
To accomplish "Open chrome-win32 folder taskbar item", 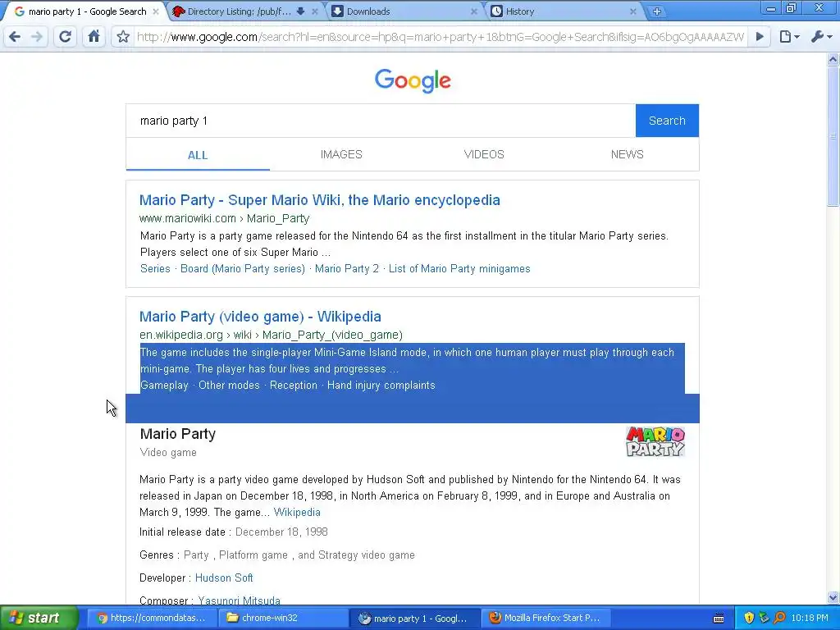I will click(283, 618).
